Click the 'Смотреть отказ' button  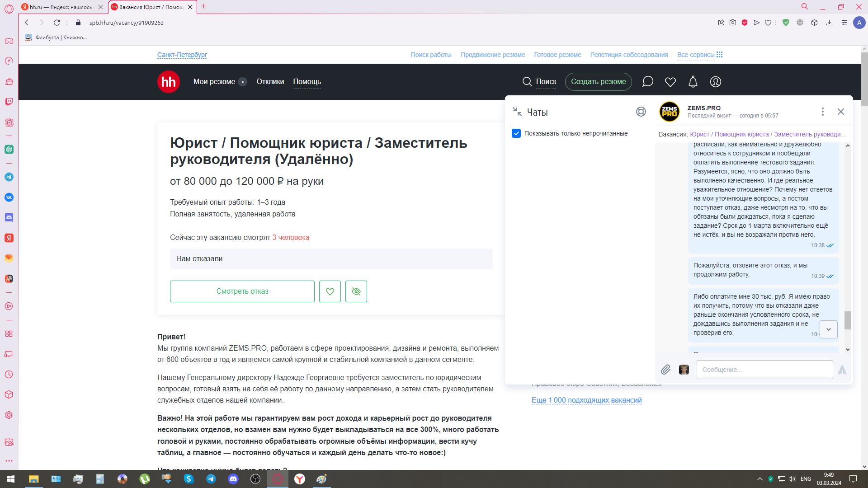coord(242,291)
